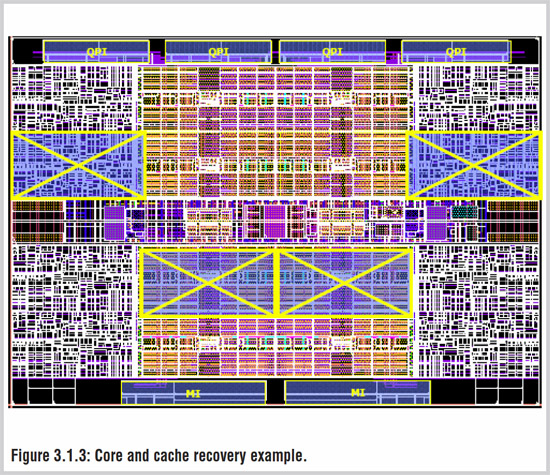Click the upper central cache array
Viewport: 550px width, 475px height.
(x=276, y=131)
